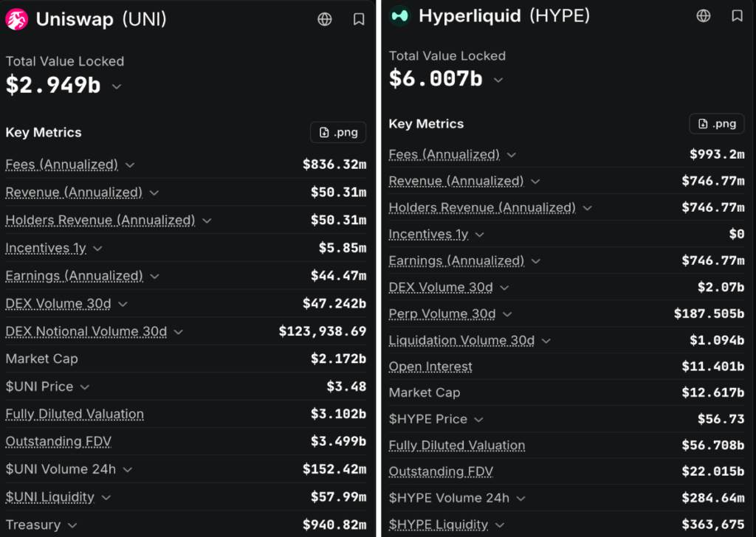This screenshot has height=537, width=756.
Task: Click the Hyperliquid (HYPE) title
Action: [504, 16]
